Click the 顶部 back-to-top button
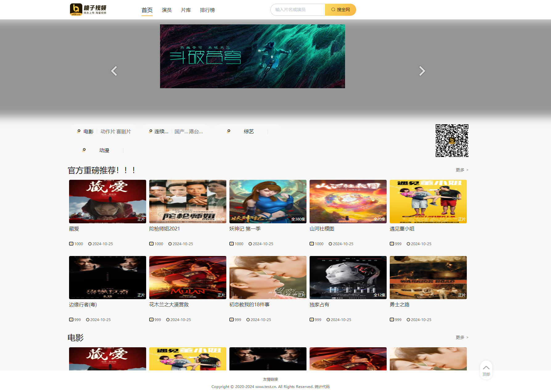This screenshot has width=551, height=392. [x=486, y=370]
